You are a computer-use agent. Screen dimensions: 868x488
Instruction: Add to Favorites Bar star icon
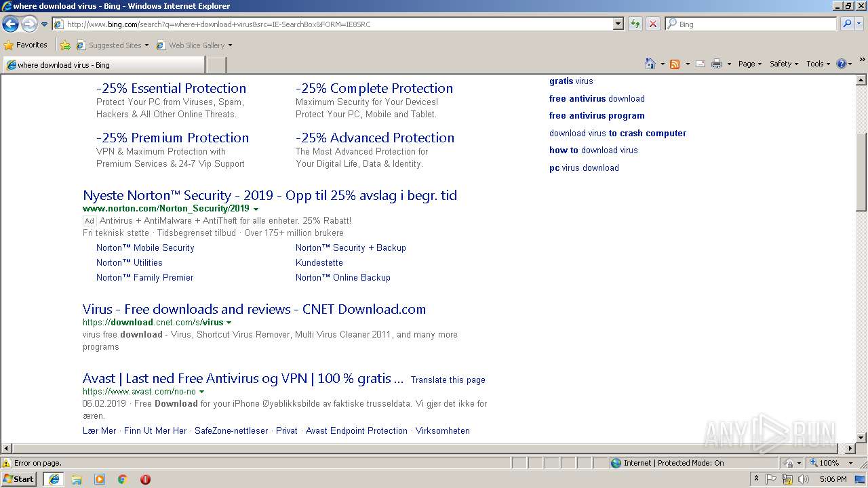point(64,45)
